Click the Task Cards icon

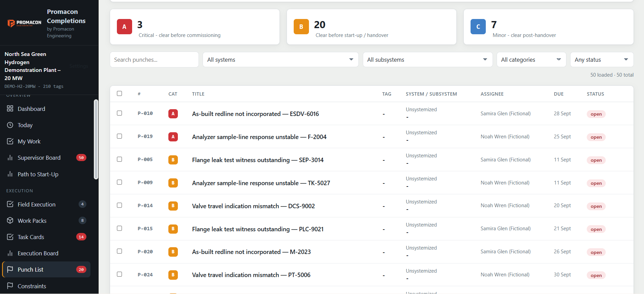coord(10,237)
